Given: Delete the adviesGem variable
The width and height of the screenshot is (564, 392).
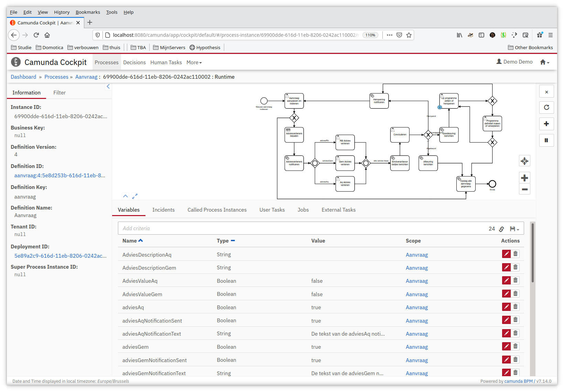Looking at the screenshot, I should click(x=515, y=346).
